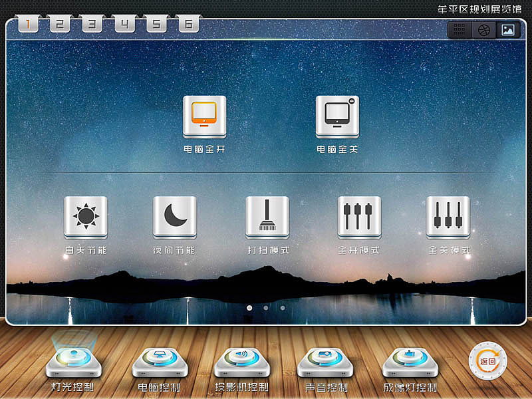
Task: Select the picture view icon
Action: (507, 30)
